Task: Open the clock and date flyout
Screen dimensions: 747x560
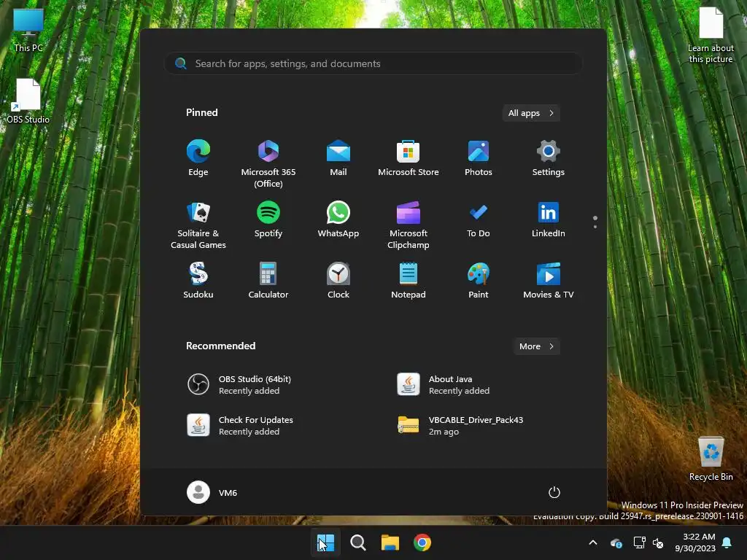Action: [695, 542]
